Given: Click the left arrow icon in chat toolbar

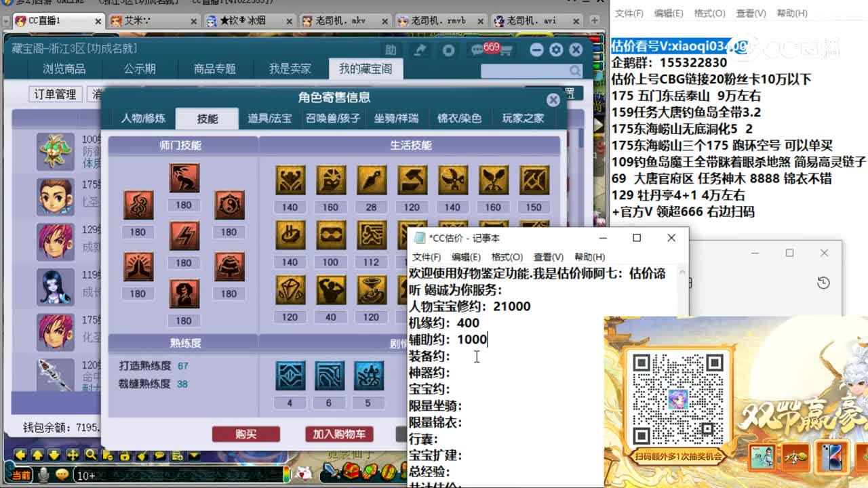Looking at the screenshot, I should pyautogui.click(x=20, y=455).
